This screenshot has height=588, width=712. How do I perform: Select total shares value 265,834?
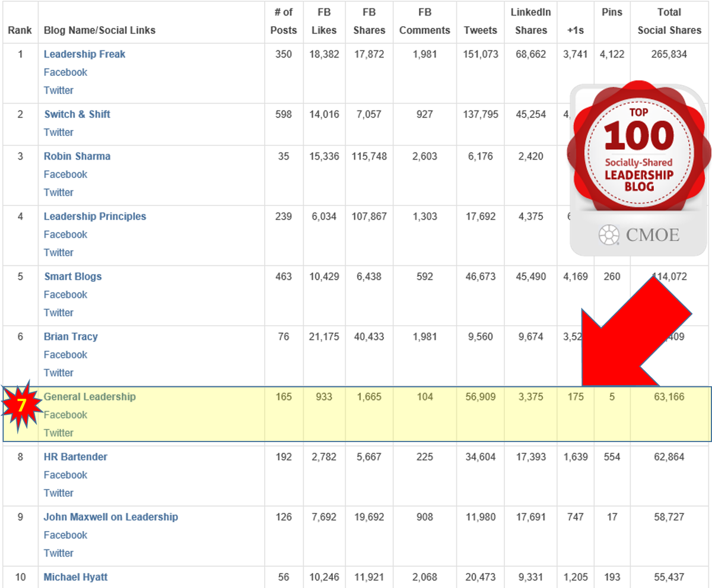pyautogui.click(x=669, y=54)
